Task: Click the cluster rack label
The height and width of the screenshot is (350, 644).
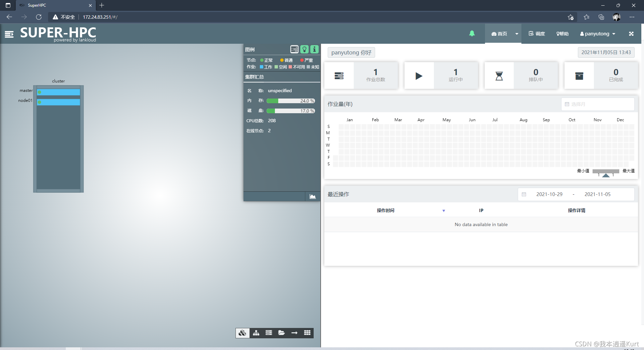Action: 58,81
